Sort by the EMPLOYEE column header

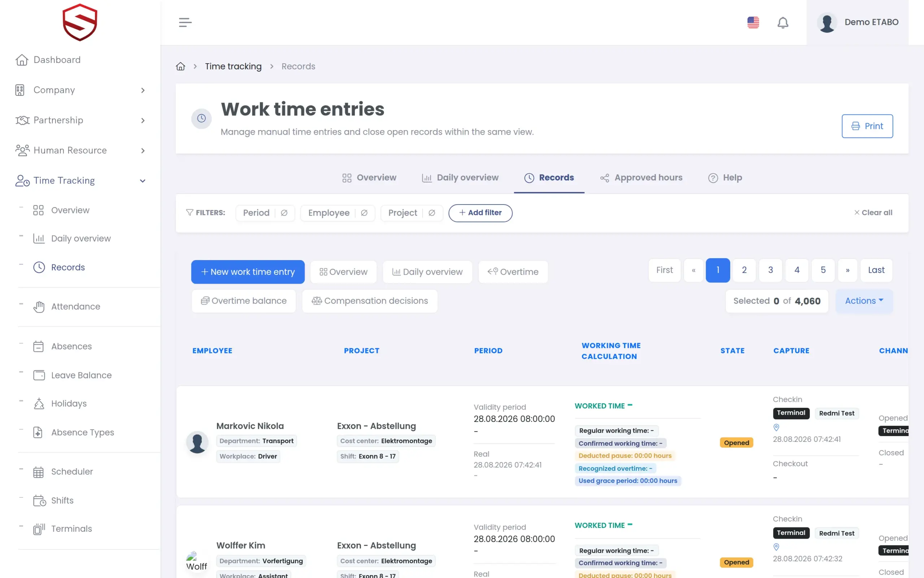point(212,350)
